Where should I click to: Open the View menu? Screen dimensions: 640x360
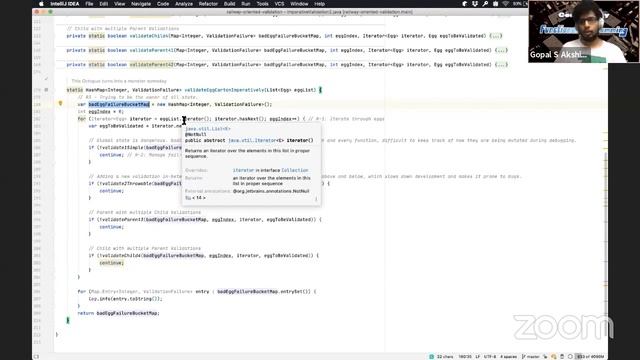pos(119,4)
